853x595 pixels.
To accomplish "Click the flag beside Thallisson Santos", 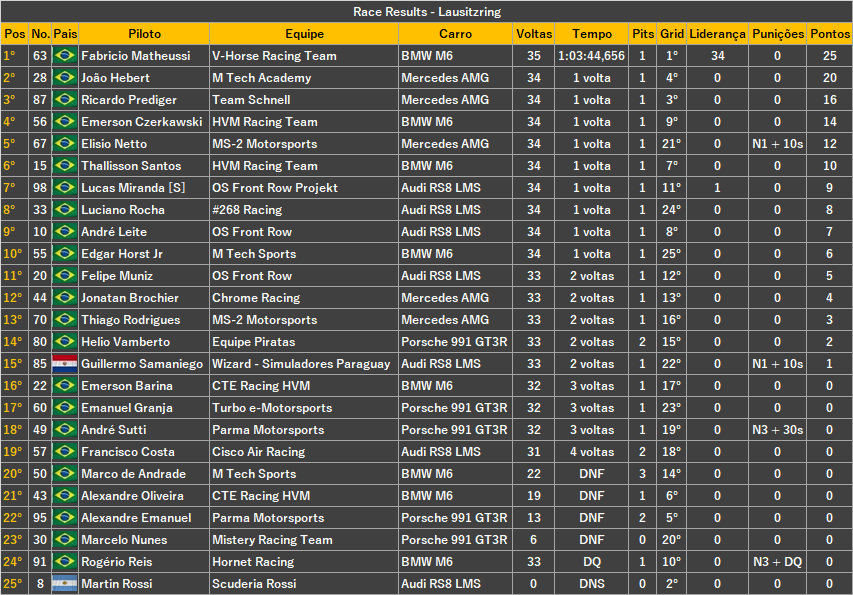I will point(65,166).
